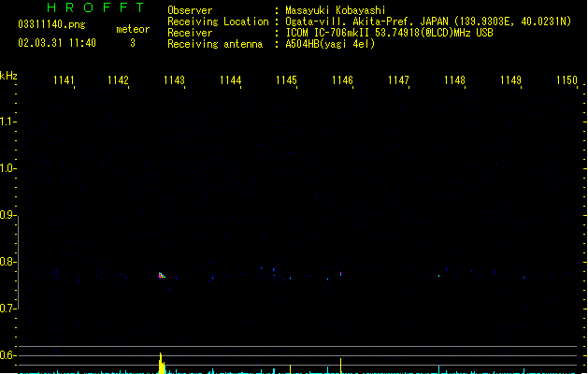Click the grey frequency range bracket on axis
This screenshot has height=374, width=588.
[18, 263]
